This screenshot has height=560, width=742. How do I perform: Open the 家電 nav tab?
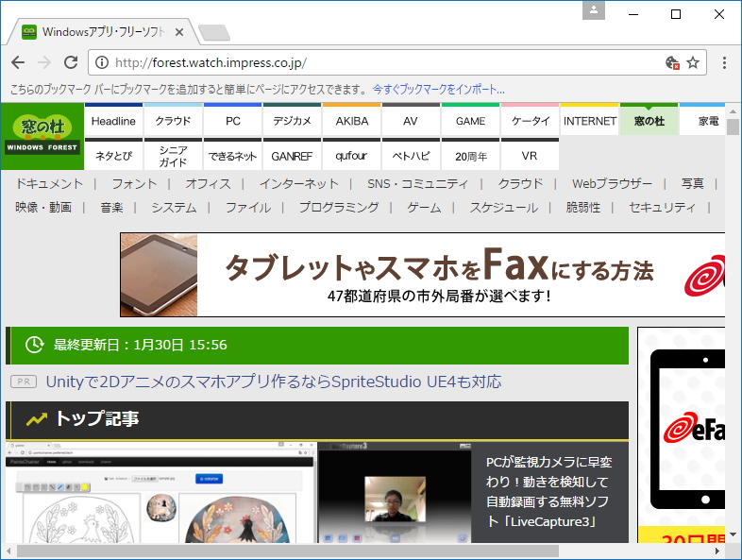coord(702,120)
